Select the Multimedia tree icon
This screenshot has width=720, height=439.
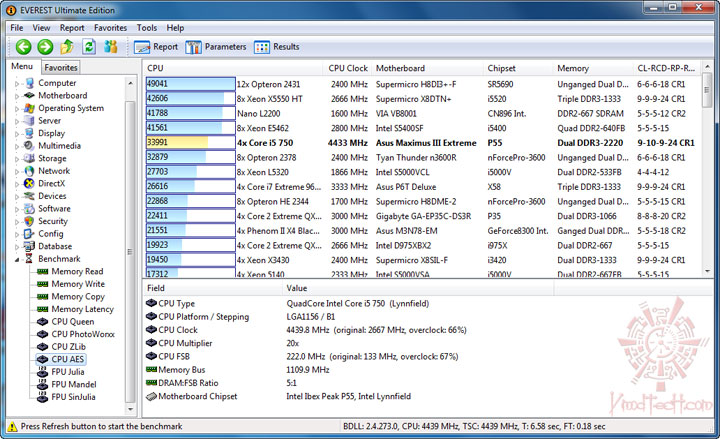point(29,146)
